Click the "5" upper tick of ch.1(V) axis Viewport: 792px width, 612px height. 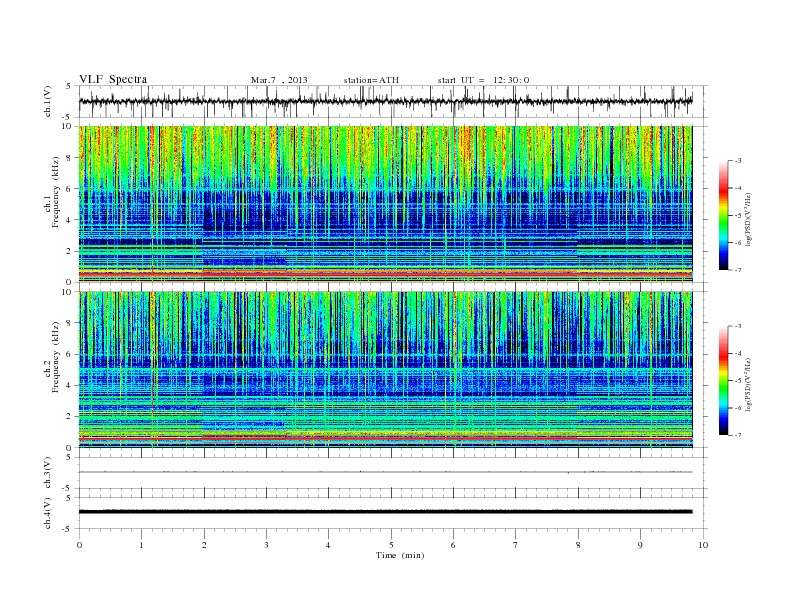pos(70,86)
